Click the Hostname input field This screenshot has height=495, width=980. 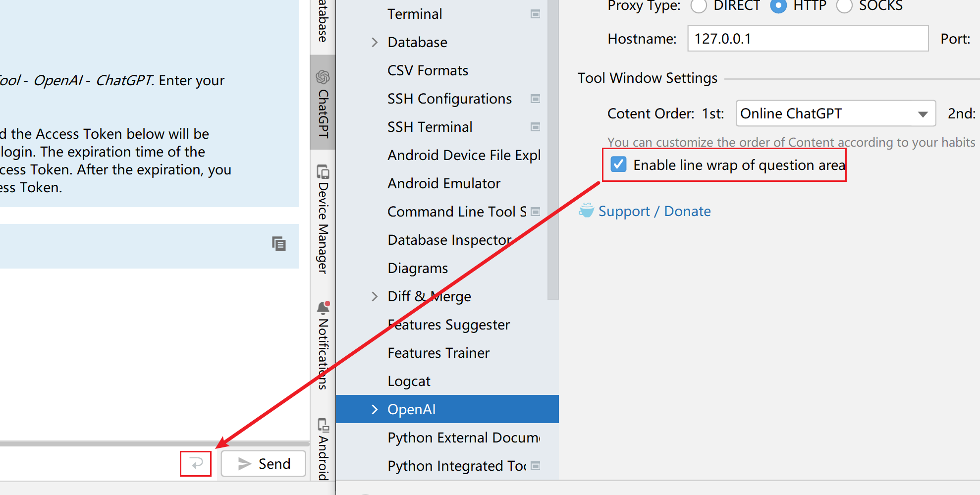[x=808, y=39]
